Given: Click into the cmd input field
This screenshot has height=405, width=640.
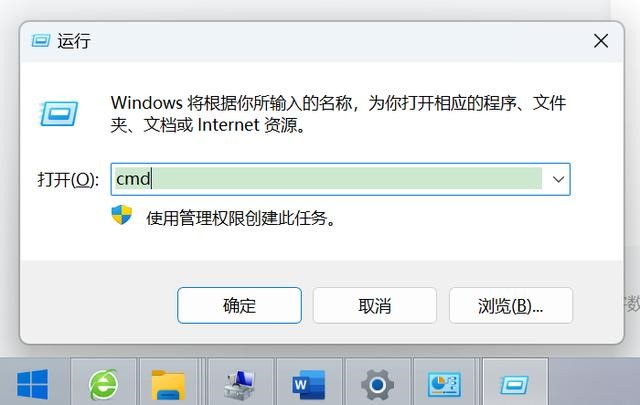Looking at the screenshot, I should coord(329,179).
